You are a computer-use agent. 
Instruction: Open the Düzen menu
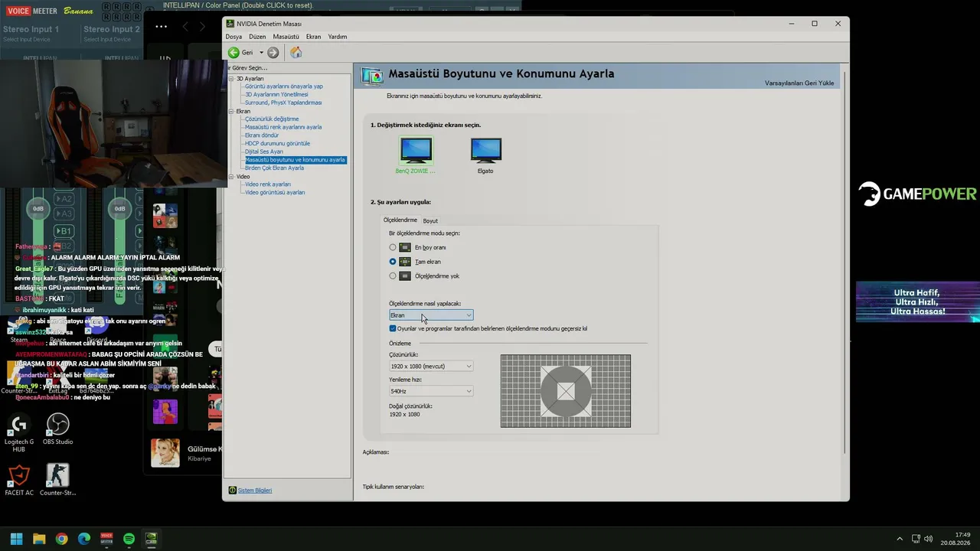click(x=257, y=37)
